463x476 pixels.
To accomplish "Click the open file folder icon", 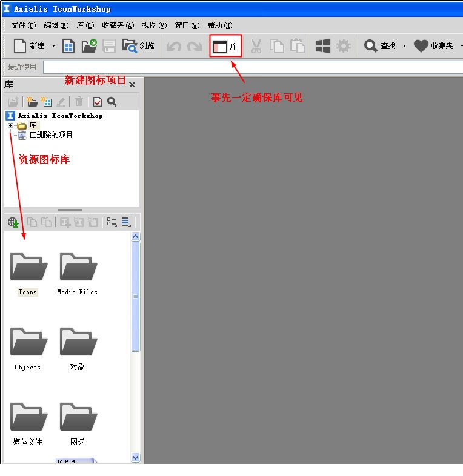I will (89, 46).
